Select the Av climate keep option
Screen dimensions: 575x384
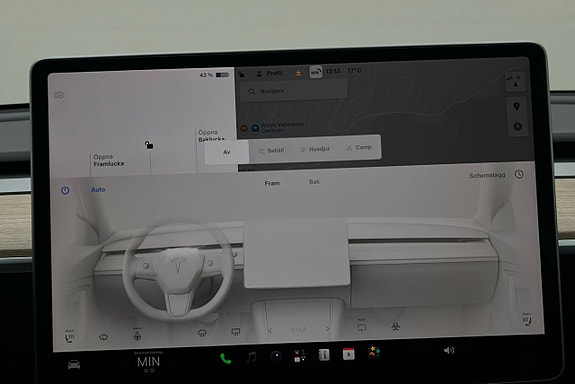point(227,152)
